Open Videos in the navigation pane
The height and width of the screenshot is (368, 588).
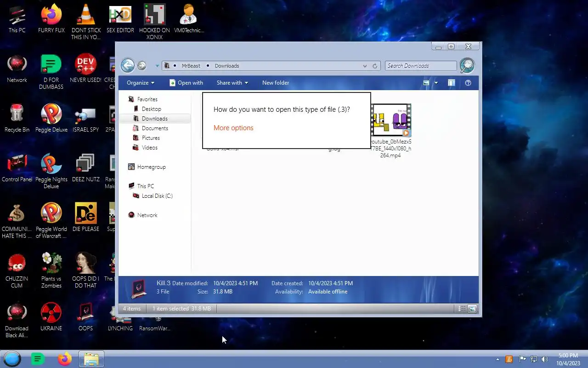point(149,148)
